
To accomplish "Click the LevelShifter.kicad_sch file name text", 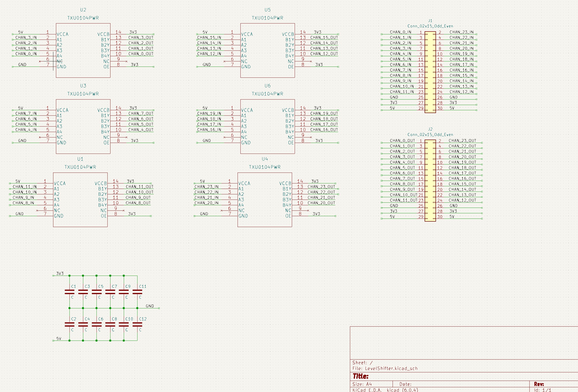I will pos(391,368).
